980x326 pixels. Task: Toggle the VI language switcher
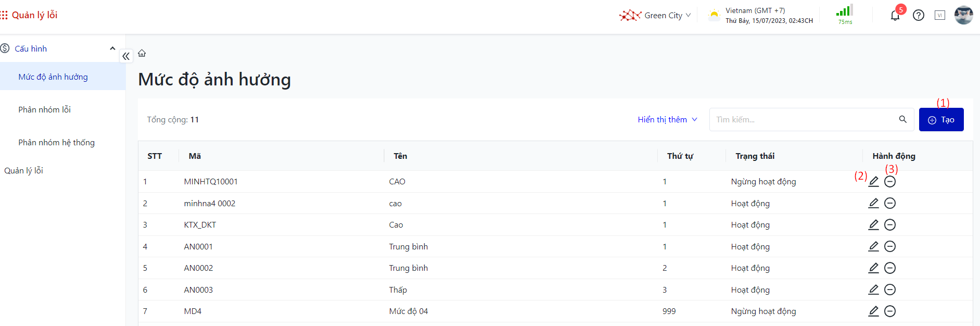coord(939,16)
